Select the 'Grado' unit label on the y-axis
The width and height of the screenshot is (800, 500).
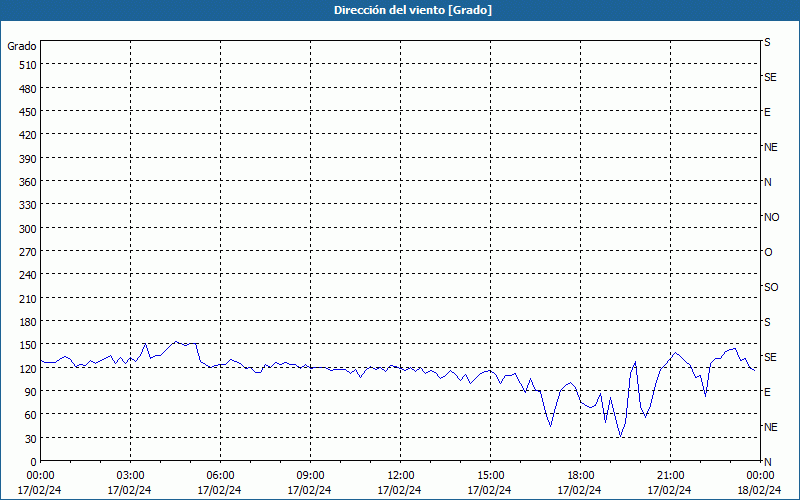(x=22, y=46)
